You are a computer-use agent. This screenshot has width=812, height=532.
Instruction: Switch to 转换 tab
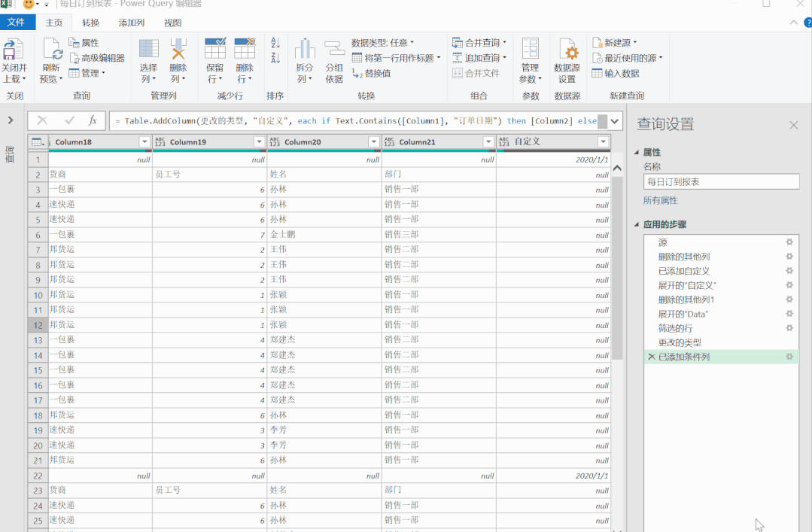[90, 23]
